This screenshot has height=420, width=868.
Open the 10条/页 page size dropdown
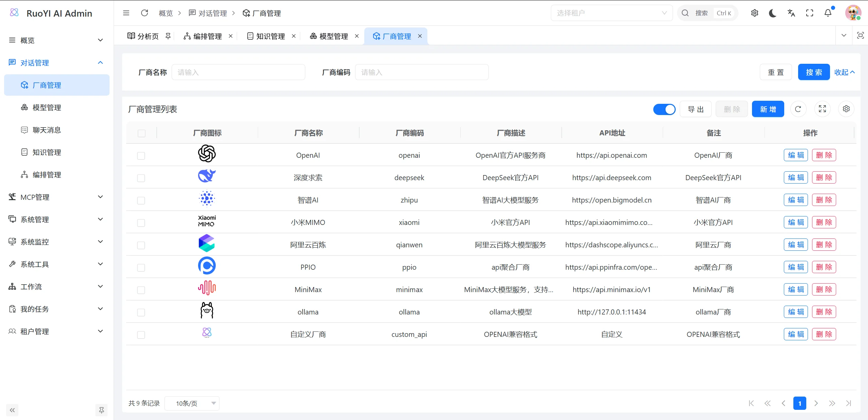[x=192, y=403]
